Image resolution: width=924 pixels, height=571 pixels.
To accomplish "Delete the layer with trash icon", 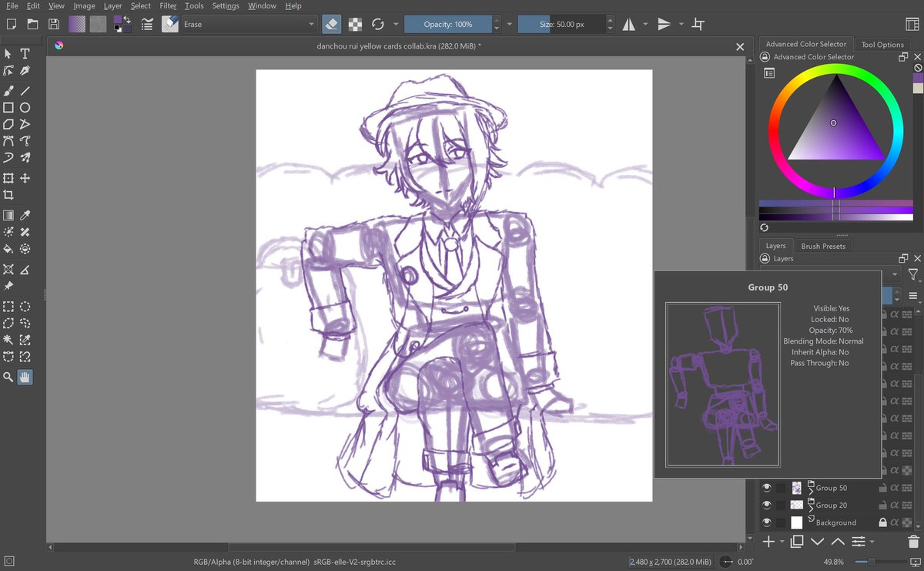I will pyautogui.click(x=913, y=542).
